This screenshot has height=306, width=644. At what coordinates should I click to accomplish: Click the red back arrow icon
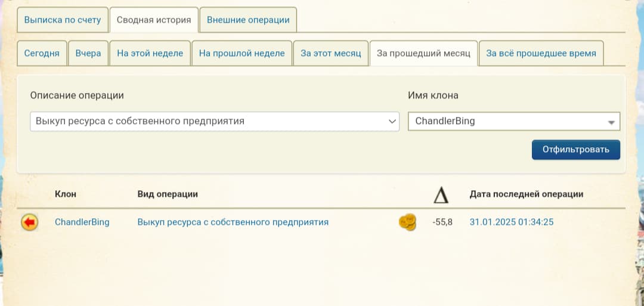pos(29,222)
